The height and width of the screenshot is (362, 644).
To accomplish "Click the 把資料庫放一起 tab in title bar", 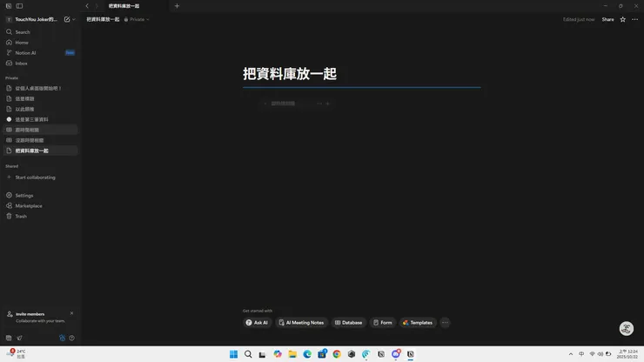I will coord(124,6).
